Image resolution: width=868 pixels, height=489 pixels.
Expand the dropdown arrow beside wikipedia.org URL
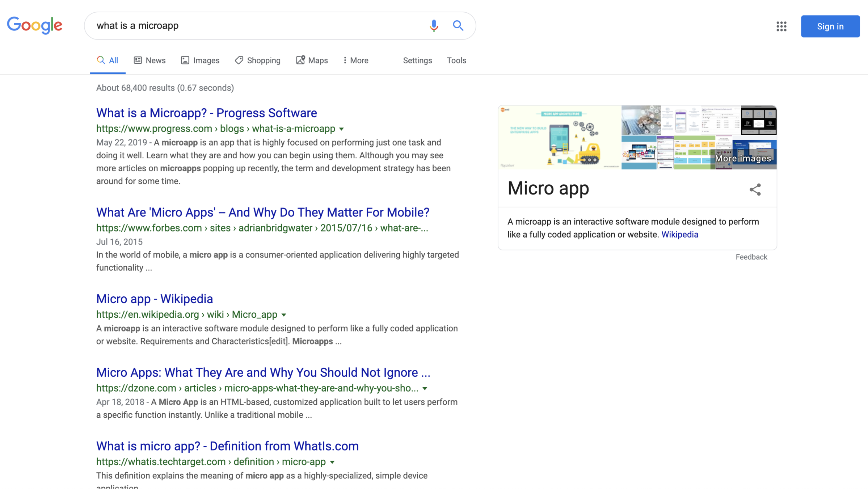[284, 315]
